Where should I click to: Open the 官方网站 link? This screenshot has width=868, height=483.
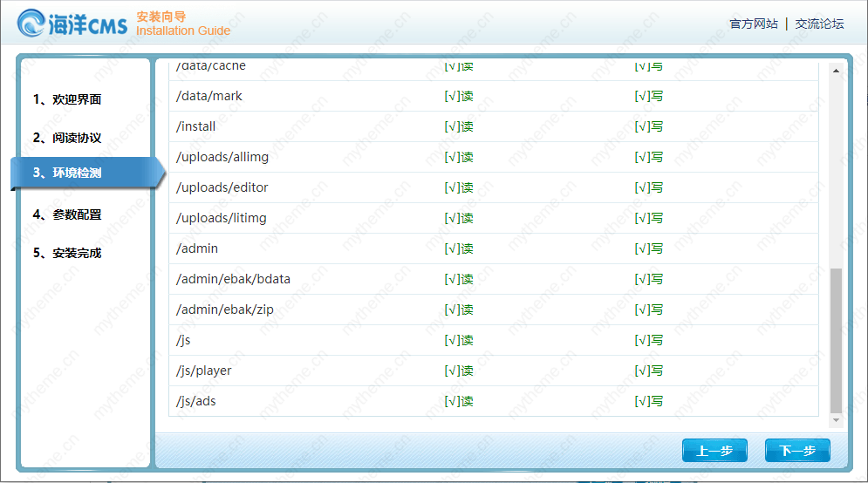754,24
